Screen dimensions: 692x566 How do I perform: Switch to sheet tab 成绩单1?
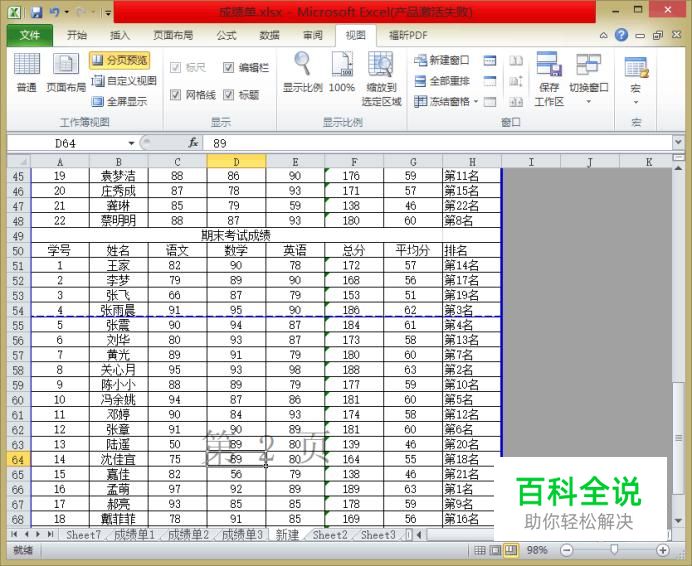(134, 535)
